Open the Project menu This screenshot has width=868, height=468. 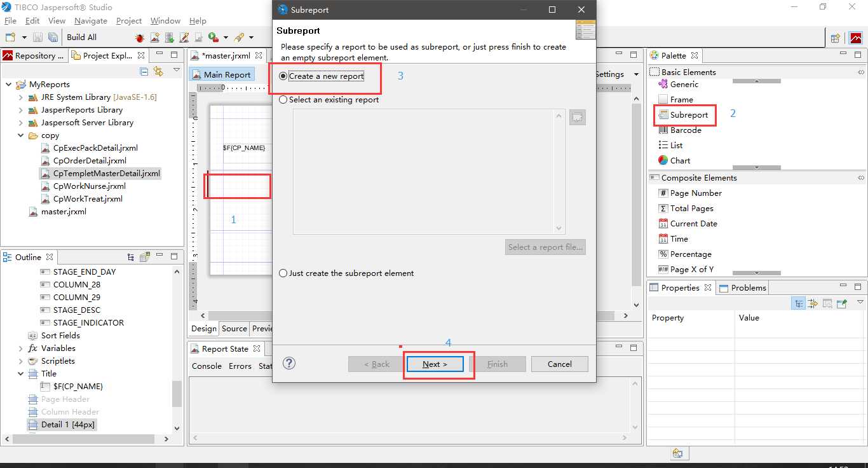(x=129, y=21)
